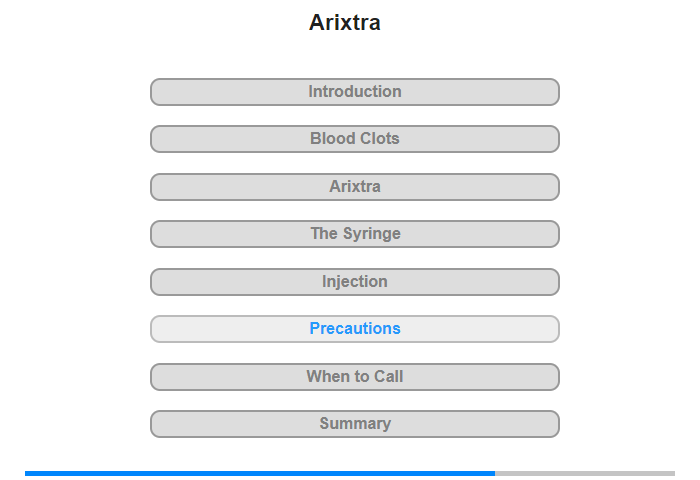Select the button directly below The Syringe
The image size is (700, 480).
354,282
